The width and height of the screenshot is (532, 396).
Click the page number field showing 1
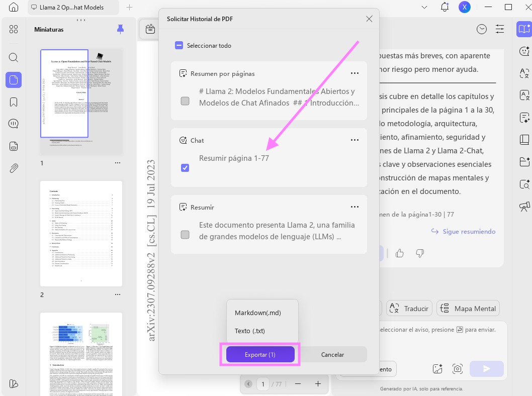click(x=263, y=384)
